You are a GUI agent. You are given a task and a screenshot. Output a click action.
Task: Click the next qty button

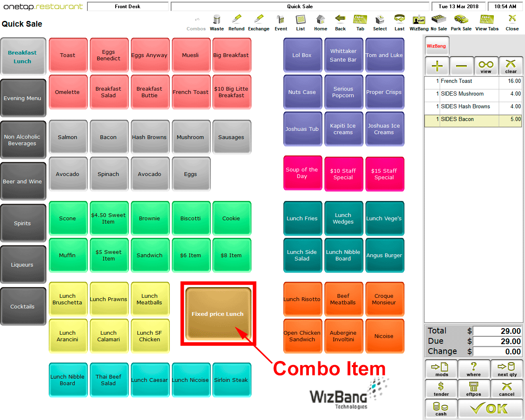(x=507, y=369)
